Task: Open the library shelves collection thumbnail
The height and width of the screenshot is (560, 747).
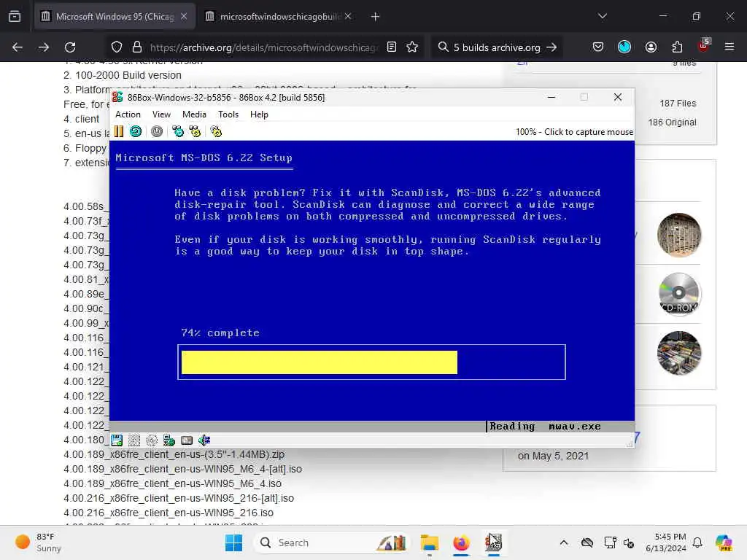Action: (679, 235)
